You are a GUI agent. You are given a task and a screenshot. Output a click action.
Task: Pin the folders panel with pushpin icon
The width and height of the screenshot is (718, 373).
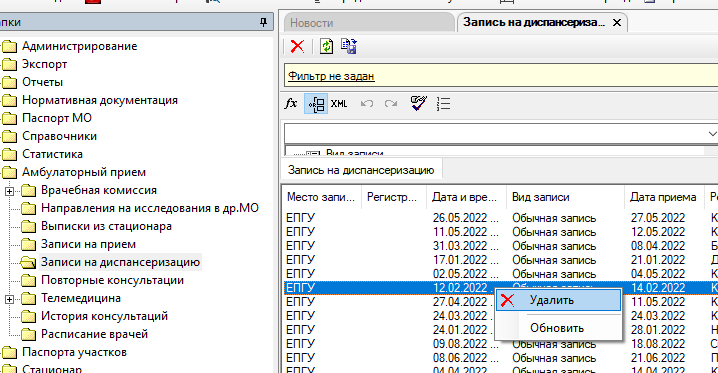click(x=263, y=22)
